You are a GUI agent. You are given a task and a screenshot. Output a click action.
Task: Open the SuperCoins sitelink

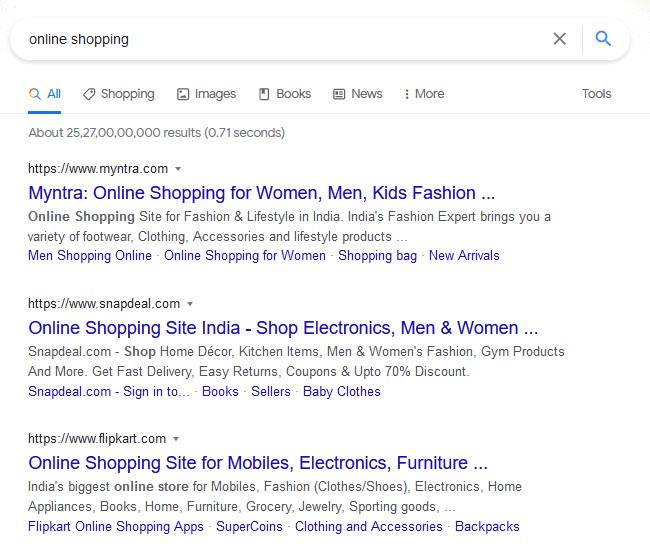tap(249, 526)
